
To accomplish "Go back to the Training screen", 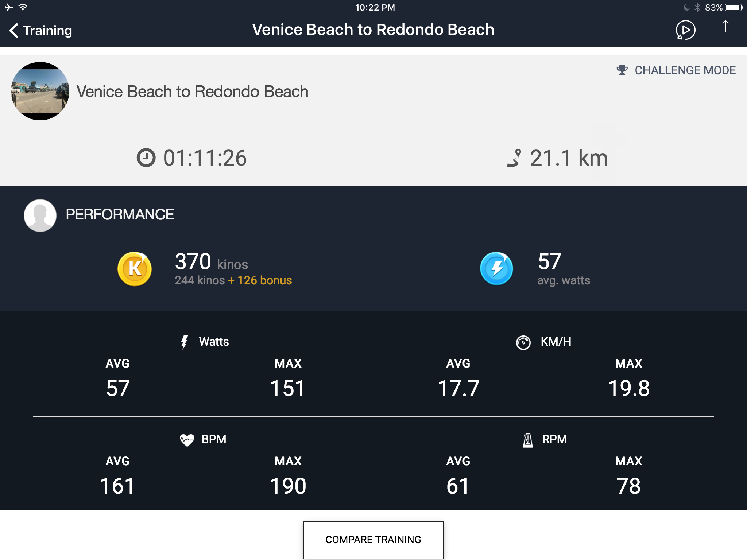I will (x=40, y=30).
